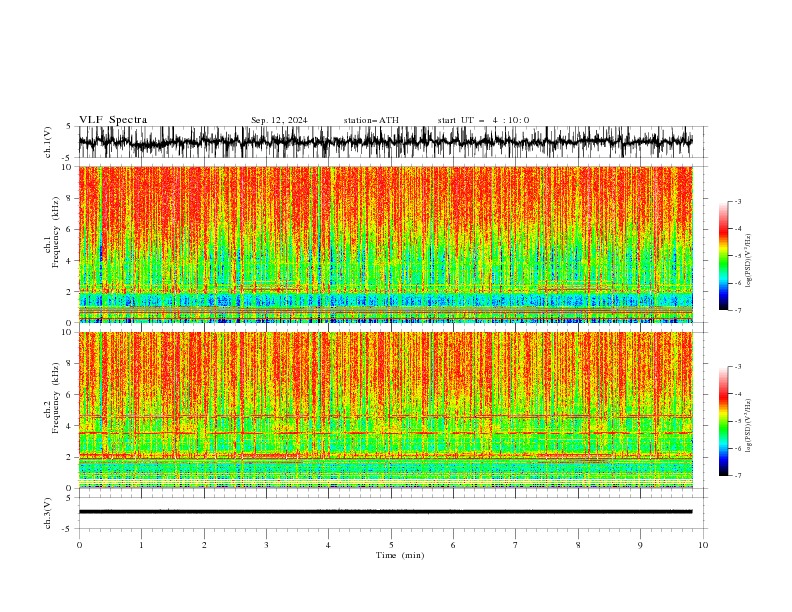Click the time axis tick label '8'
Viewport: 792px width, 612px height.
coord(578,545)
